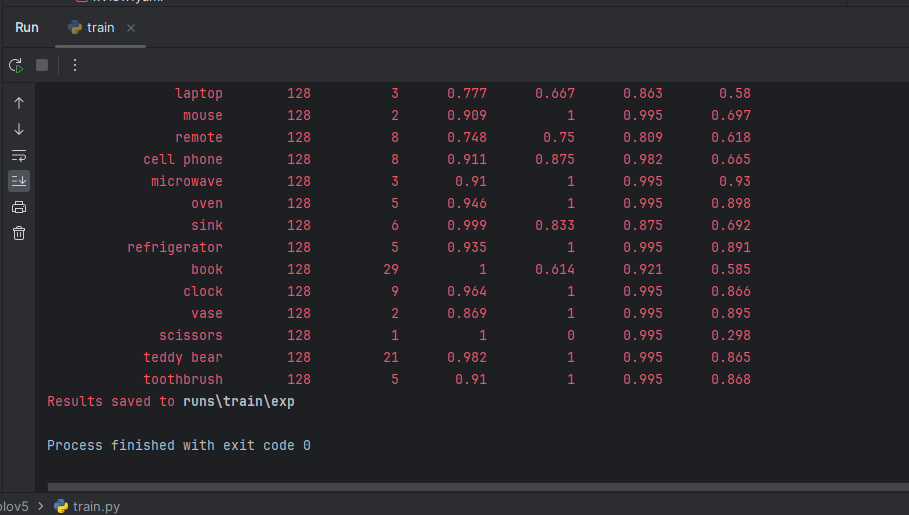Jump down the stack trace arrow
The image size is (909, 515).
coord(19,129)
